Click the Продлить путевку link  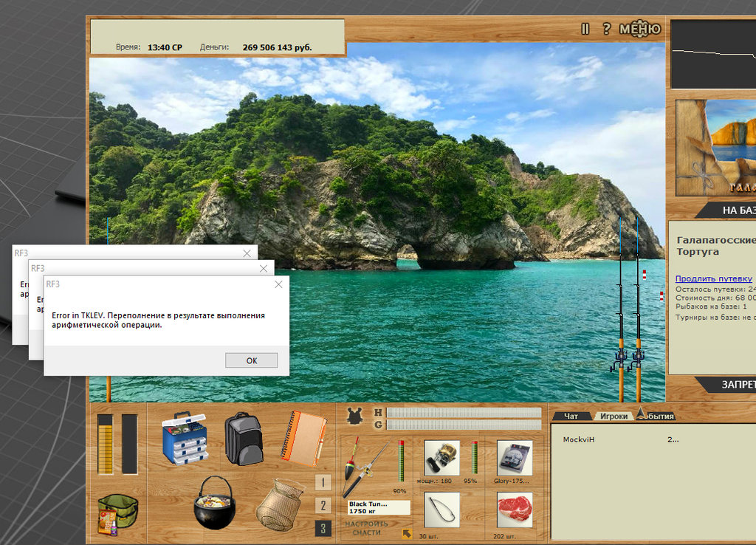714,278
